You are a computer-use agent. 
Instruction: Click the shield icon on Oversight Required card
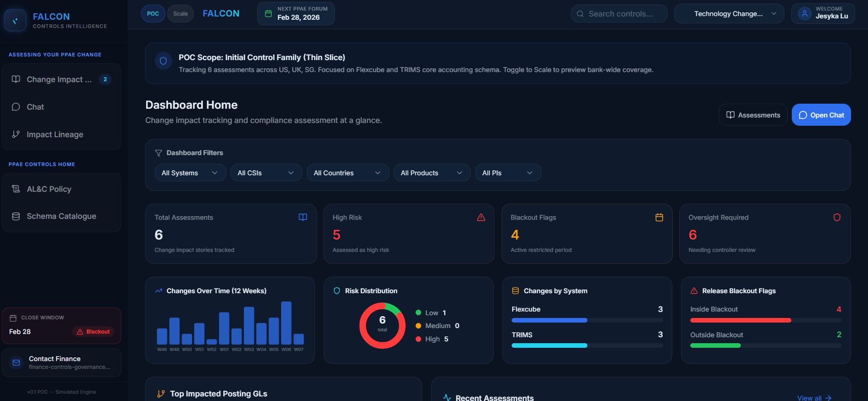[837, 217]
